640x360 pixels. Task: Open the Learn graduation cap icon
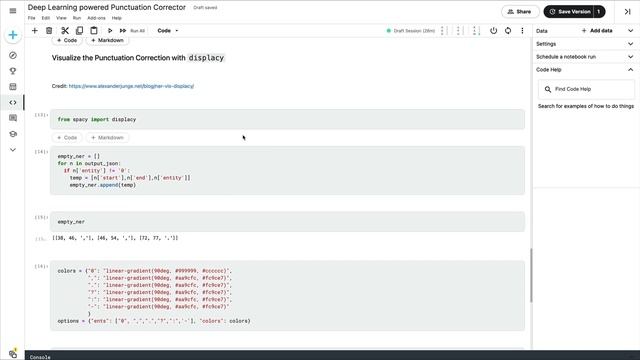point(13,134)
